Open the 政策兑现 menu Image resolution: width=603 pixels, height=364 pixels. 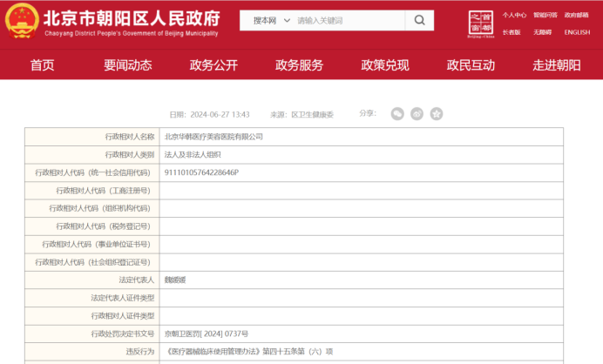coord(385,65)
